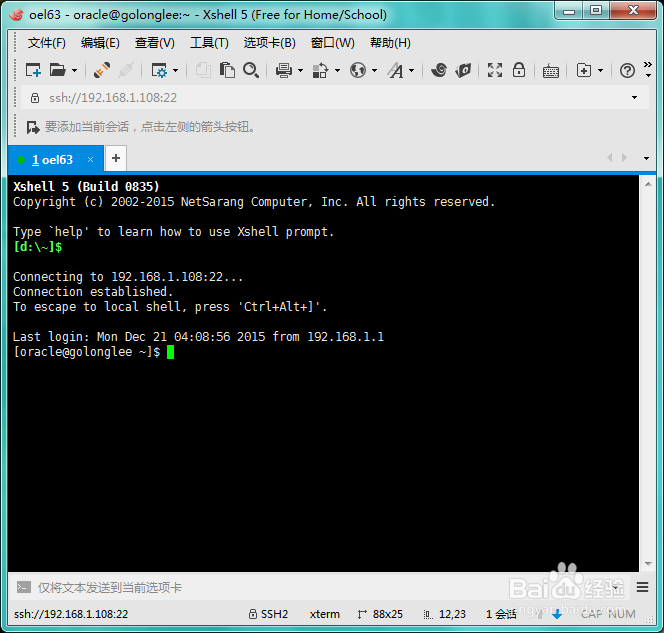
Task: Click the tab scroll right arrow
Action: (x=624, y=158)
